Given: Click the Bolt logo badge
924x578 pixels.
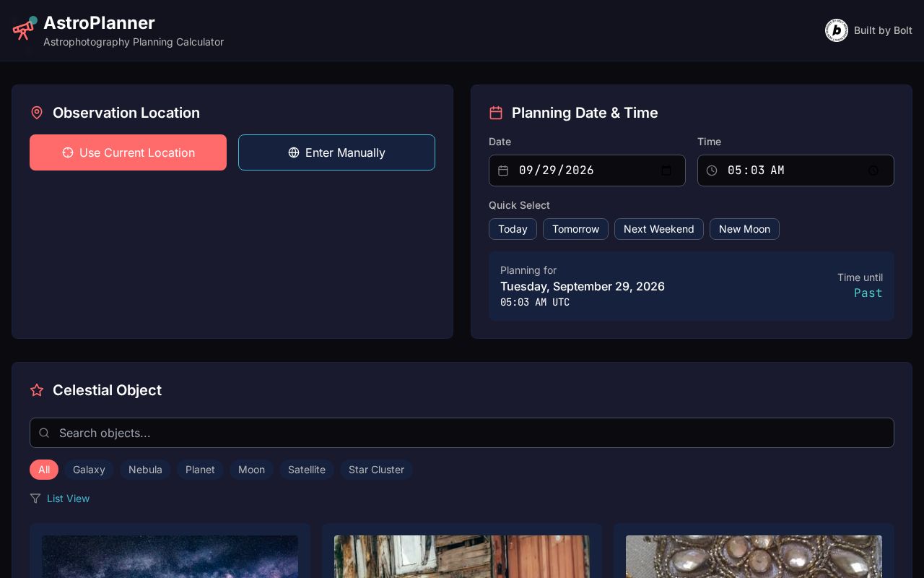Looking at the screenshot, I should pyautogui.click(x=837, y=30).
